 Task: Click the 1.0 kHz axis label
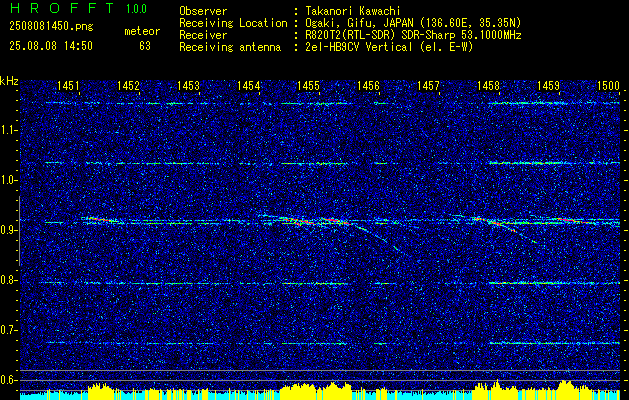click(x=7, y=180)
